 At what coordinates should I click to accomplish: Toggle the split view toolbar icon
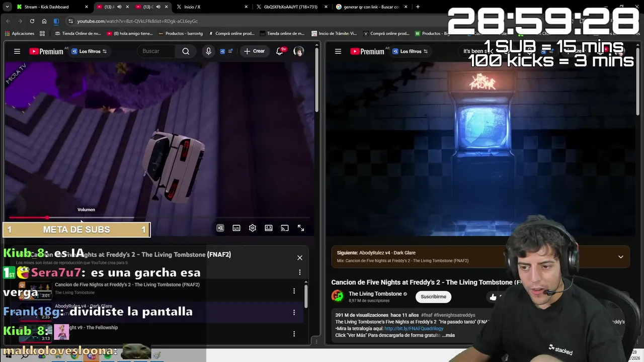pos(56,21)
